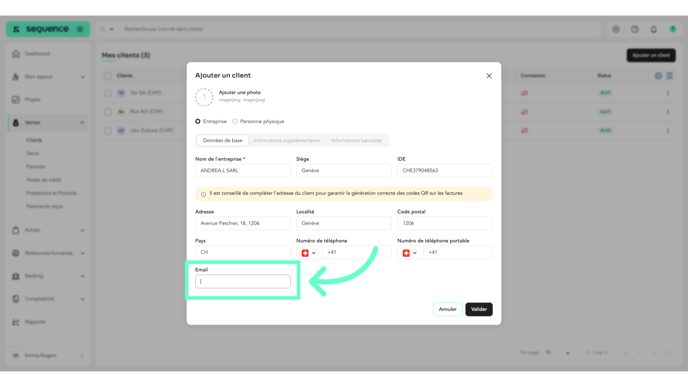Open Factures under Ventes
This screenshot has height=387, width=688.
[36, 166]
